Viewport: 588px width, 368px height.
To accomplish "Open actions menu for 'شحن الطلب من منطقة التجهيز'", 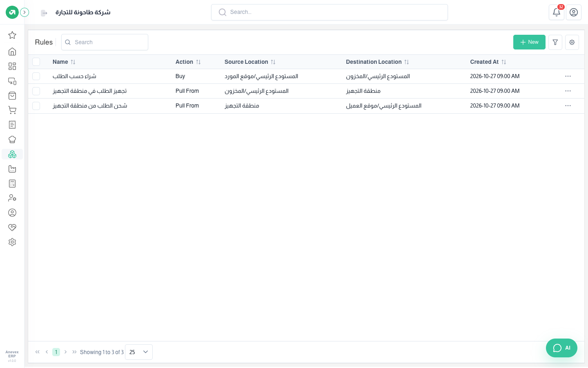I will click(x=568, y=106).
